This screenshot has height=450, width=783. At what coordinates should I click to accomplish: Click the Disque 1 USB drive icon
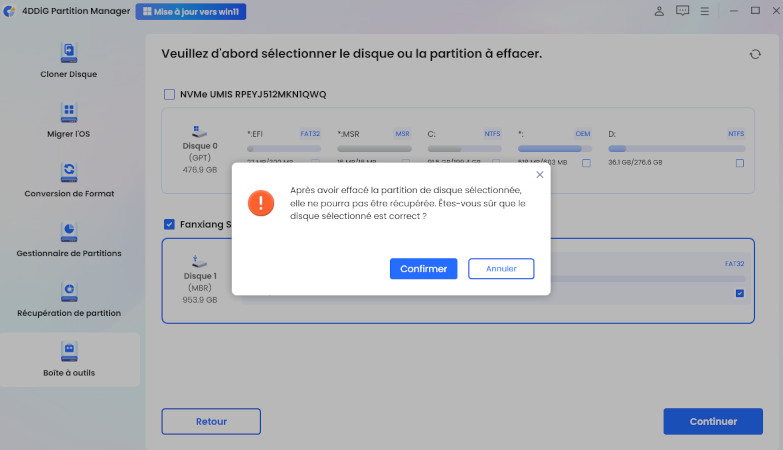199,261
